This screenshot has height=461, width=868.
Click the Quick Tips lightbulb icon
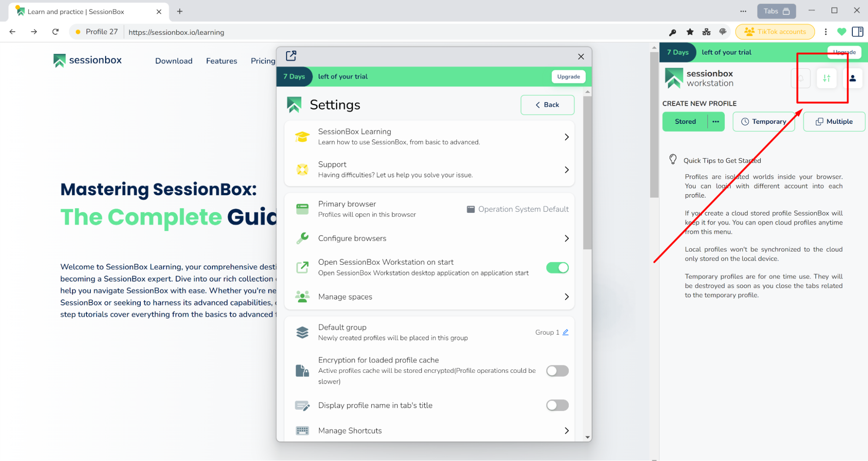click(673, 159)
